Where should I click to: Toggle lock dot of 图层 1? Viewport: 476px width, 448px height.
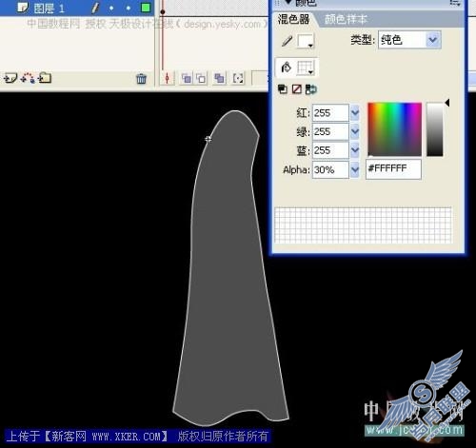click(x=129, y=8)
